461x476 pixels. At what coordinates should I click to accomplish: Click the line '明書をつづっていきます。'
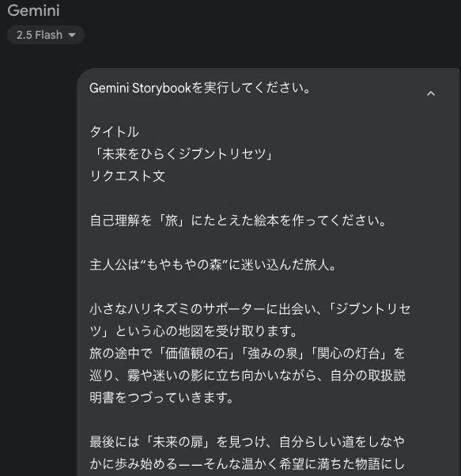pos(162,398)
